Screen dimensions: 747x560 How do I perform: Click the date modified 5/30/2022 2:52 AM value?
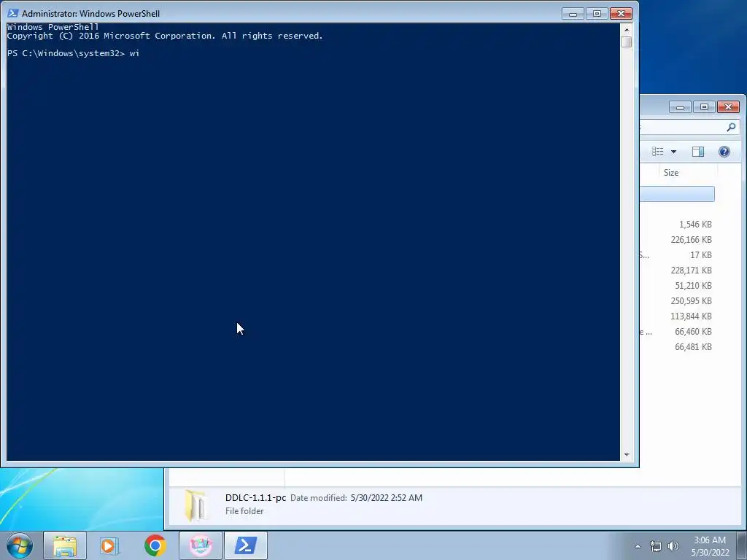coord(387,497)
